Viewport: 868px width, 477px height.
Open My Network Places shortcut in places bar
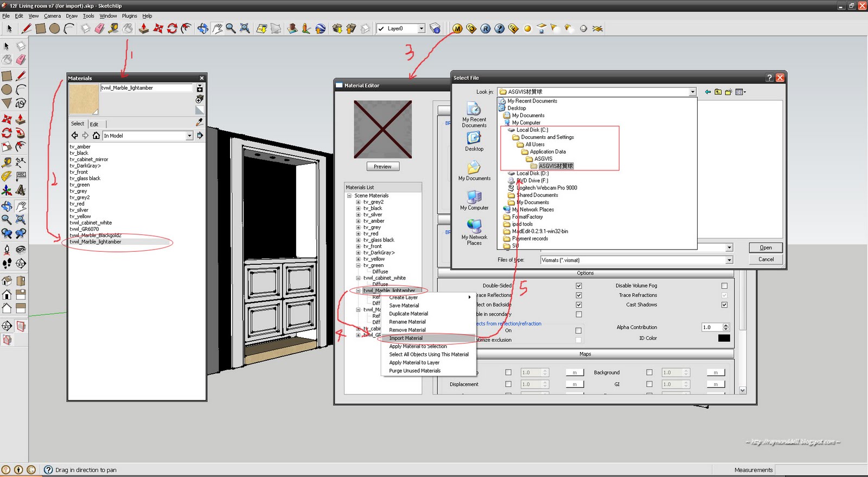click(x=474, y=232)
